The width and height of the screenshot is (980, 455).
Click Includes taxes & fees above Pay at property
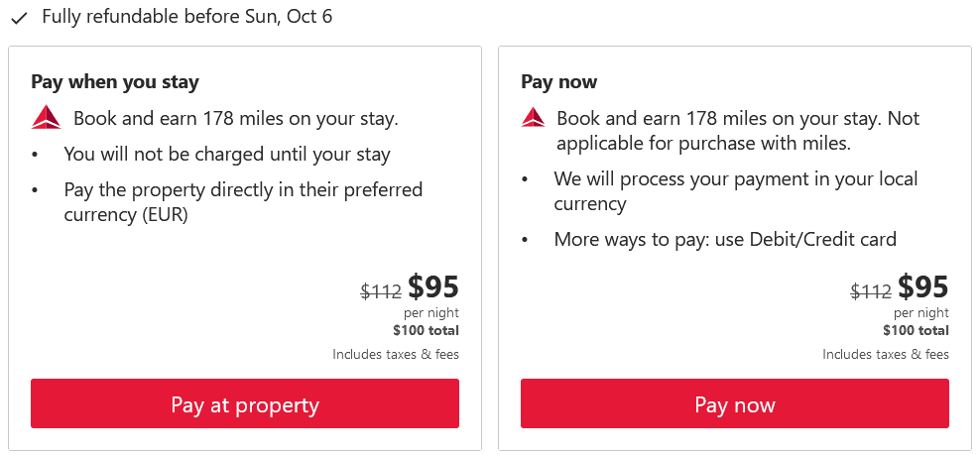(x=396, y=355)
